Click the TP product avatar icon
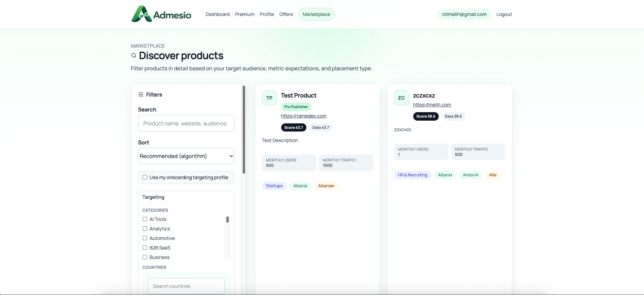 269,98
